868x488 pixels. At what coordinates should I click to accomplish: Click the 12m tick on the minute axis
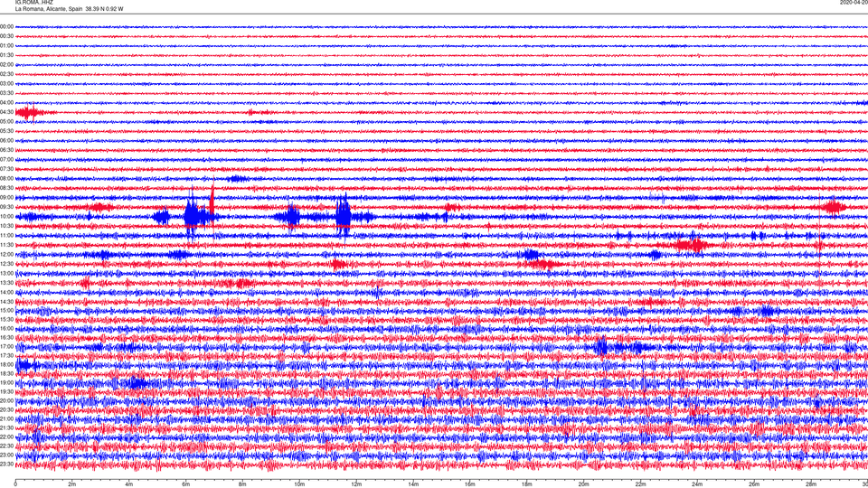[356, 484]
